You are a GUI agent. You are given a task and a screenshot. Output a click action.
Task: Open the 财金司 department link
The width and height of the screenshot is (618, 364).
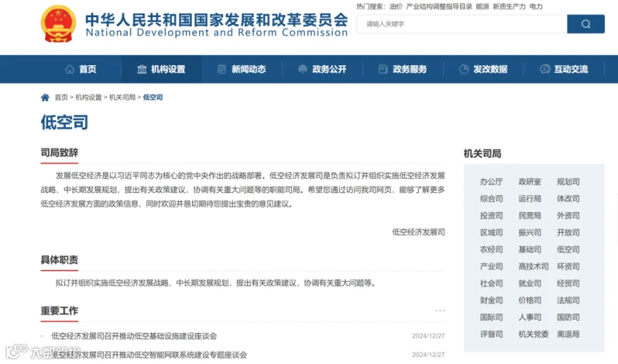click(492, 301)
